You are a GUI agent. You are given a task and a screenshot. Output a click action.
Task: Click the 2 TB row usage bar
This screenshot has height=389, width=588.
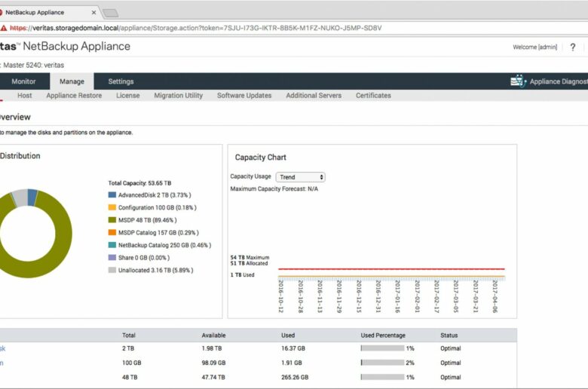click(x=382, y=348)
